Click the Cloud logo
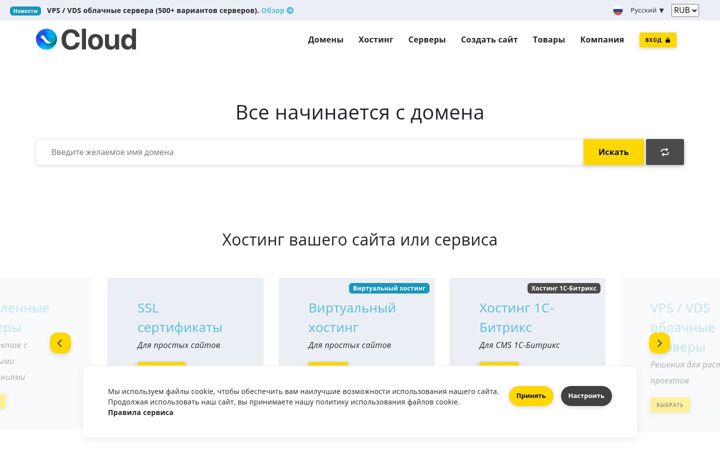The width and height of the screenshot is (720, 450). click(x=86, y=39)
